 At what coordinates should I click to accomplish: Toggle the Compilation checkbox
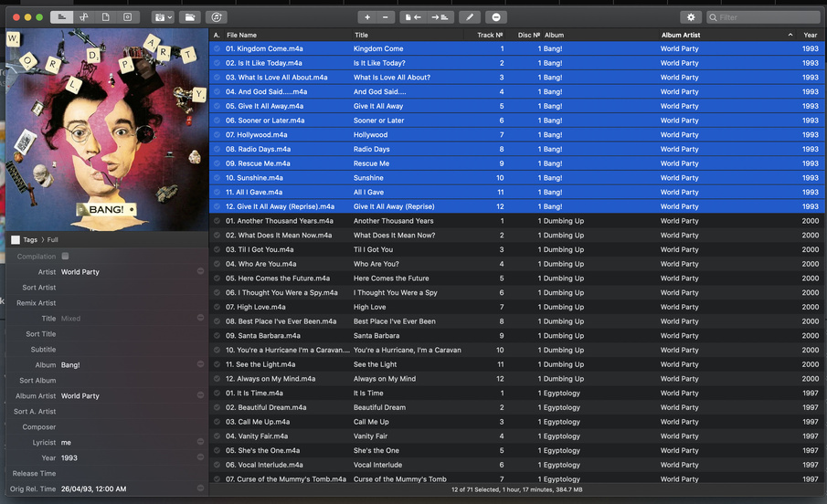tap(66, 257)
